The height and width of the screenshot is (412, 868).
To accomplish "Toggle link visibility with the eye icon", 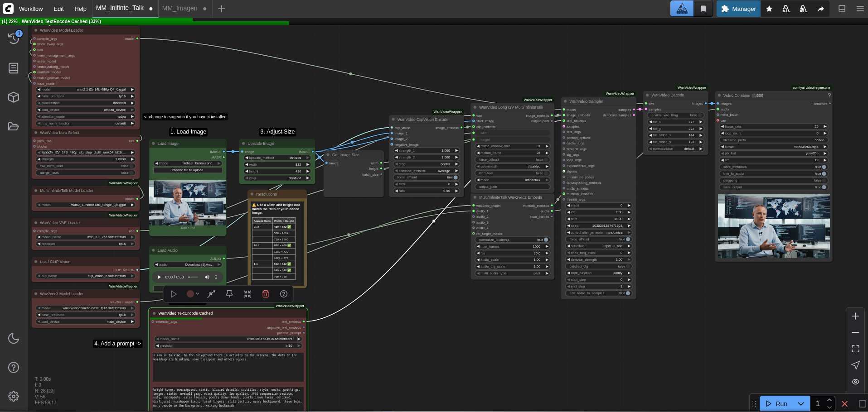I will pos(855,382).
